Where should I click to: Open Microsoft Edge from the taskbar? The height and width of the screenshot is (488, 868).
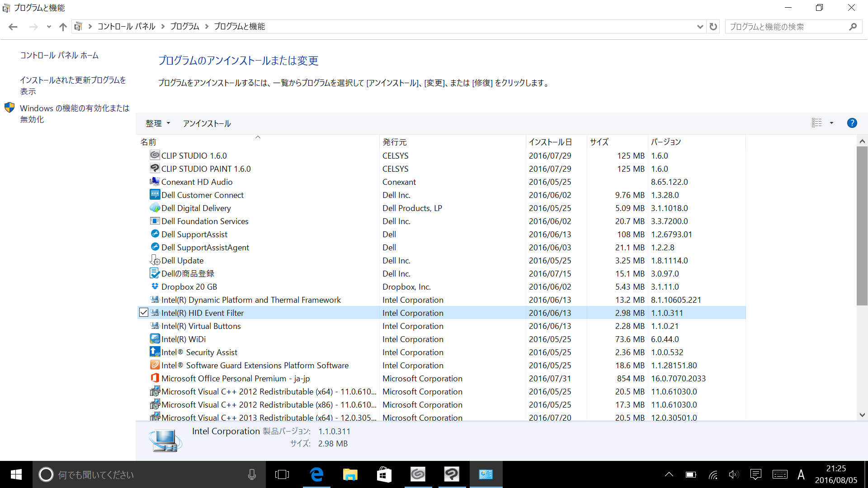point(316,474)
